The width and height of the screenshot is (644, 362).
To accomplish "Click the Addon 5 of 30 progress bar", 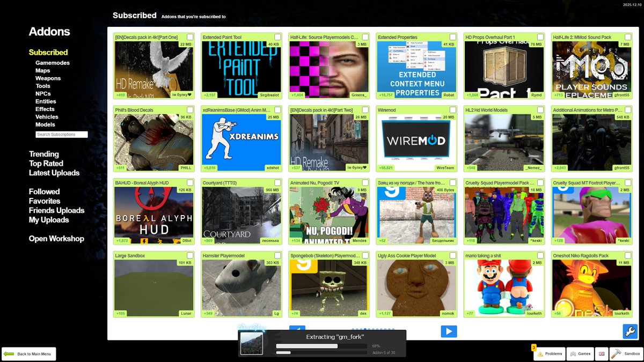I will [323, 352].
